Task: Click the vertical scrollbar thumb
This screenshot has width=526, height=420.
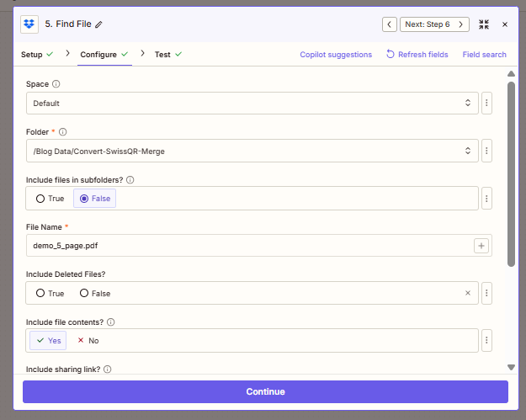Action: click(511, 173)
